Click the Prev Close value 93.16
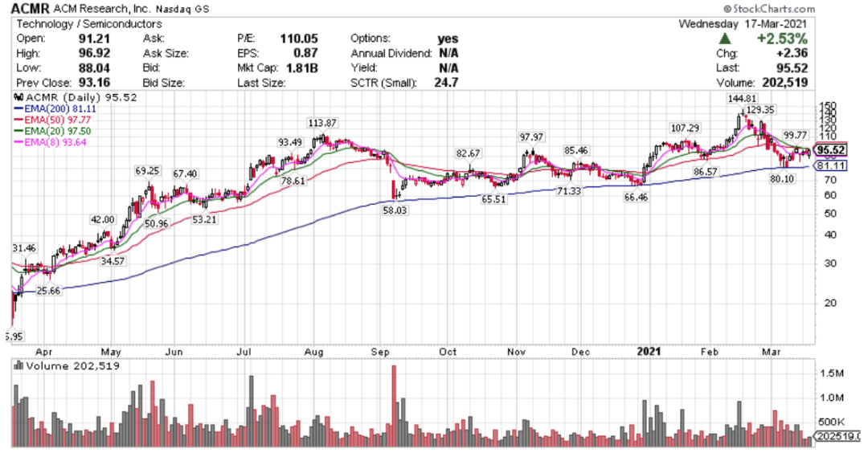 [94, 83]
